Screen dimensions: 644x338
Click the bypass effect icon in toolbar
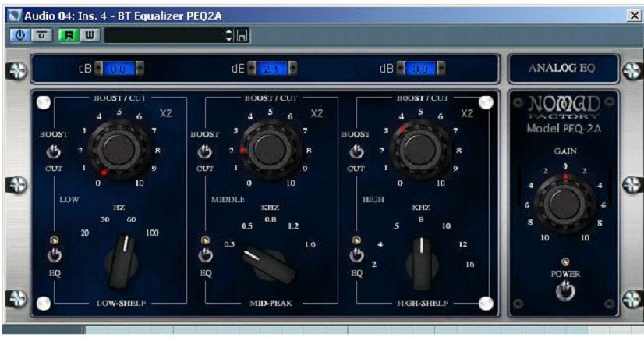[38, 35]
